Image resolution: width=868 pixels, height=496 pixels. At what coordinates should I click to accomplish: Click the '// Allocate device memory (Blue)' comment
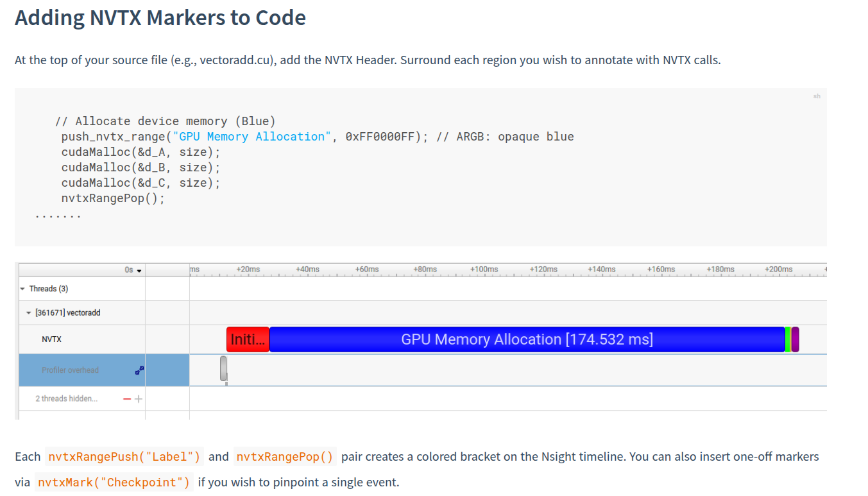(166, 121)
